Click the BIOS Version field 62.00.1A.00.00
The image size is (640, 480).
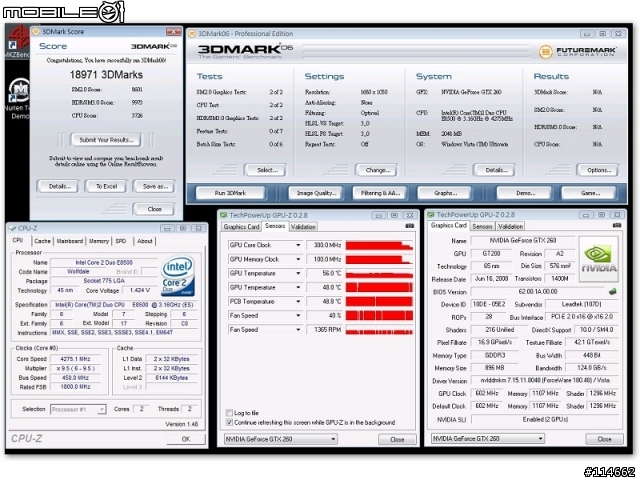(538, 291)
